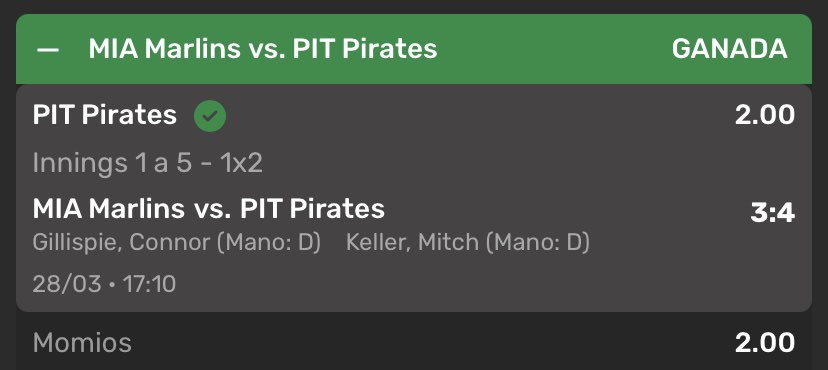Collapse the bet using the minus icon
The image size is (828, 370).
tap(48, 50)
